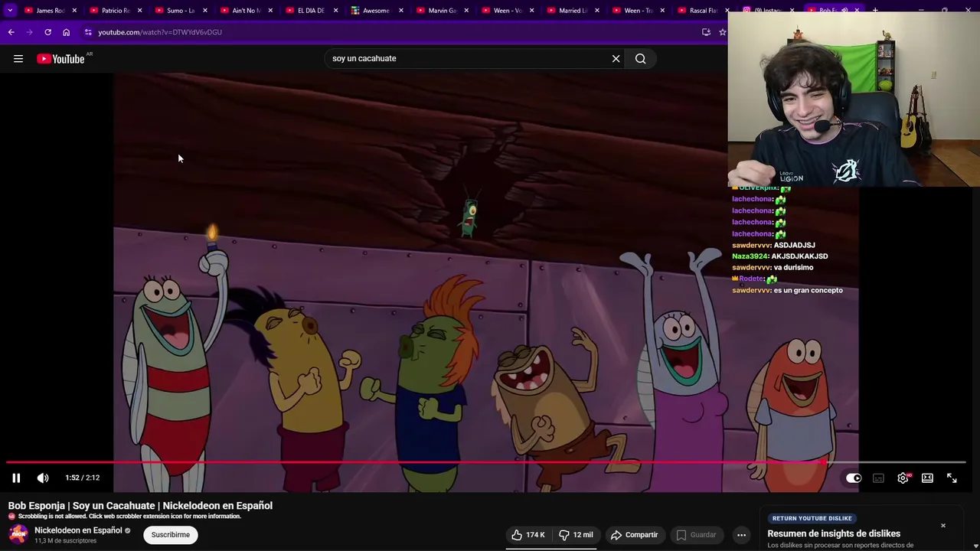The width and height of the screenshot is (980, 551).
Task: Open the browser home page
Action: click(x=66, y=32)
